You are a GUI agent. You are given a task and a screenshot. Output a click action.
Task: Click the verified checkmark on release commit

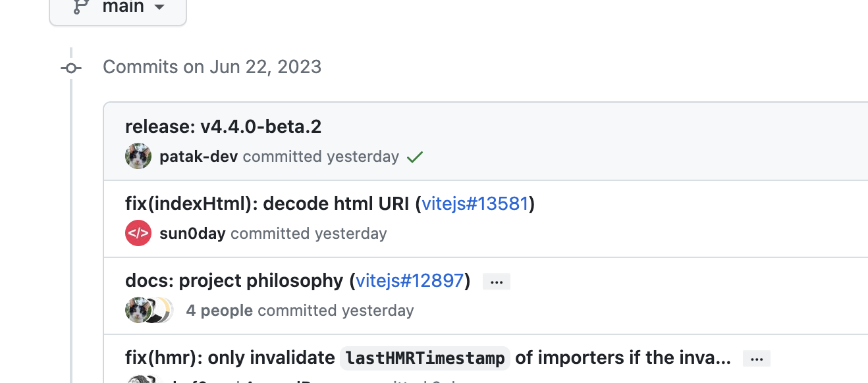coord(414,157)
